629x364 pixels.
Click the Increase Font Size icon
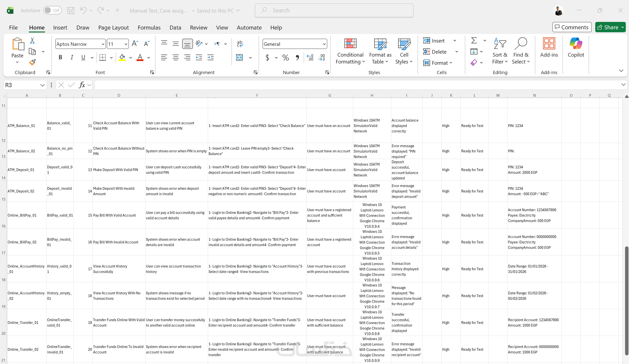click(135, 44)
